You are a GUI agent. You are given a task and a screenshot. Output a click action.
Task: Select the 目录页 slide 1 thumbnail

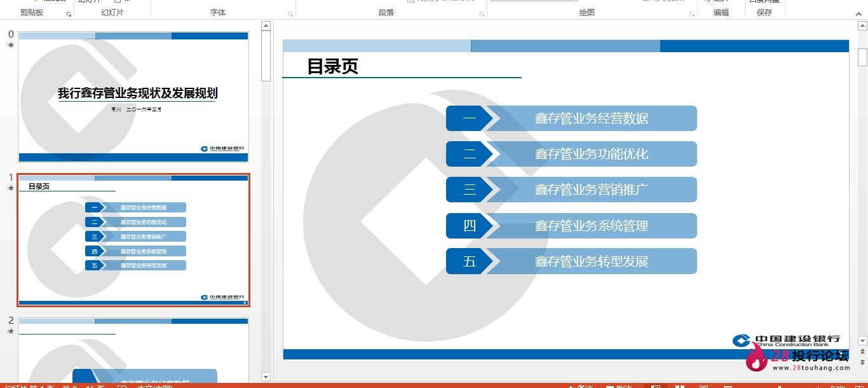point(133,240)
